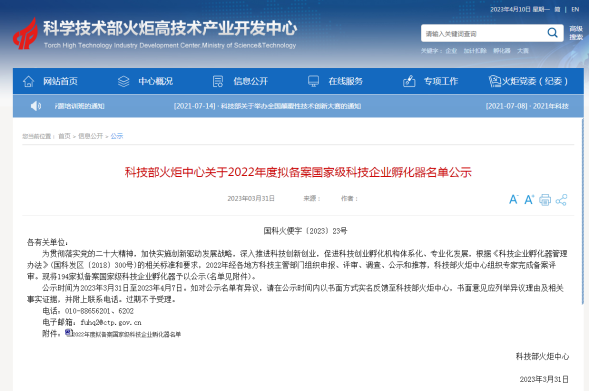Click the red Torch Center flame logo

point(26,34)
